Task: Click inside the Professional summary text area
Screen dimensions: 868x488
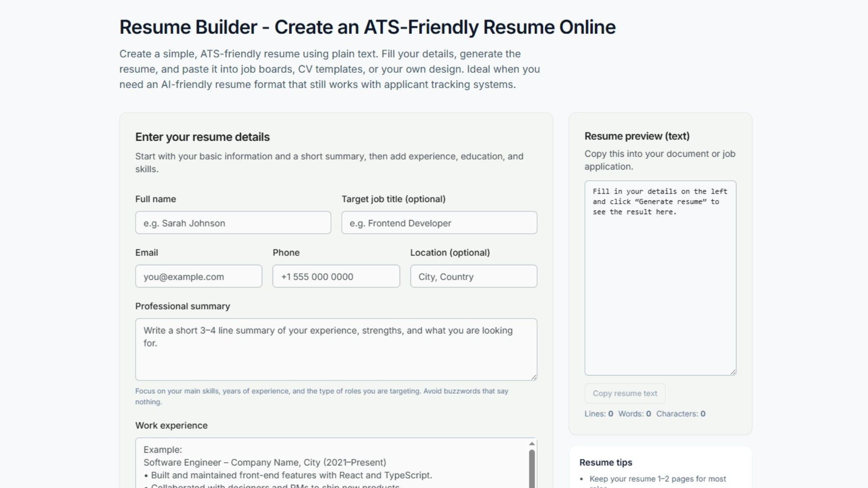Action: tap(336, 349)
